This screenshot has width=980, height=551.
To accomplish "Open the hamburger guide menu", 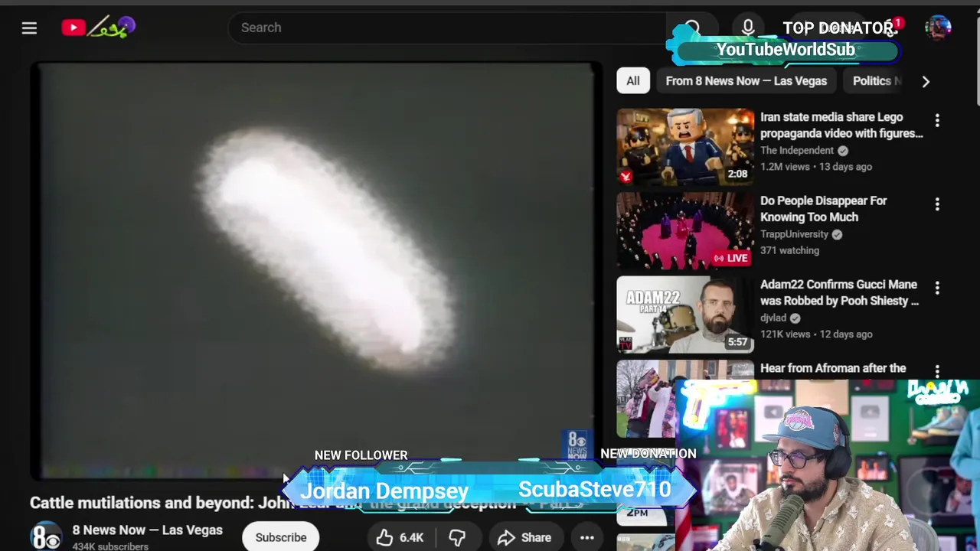I will (29, 28).
